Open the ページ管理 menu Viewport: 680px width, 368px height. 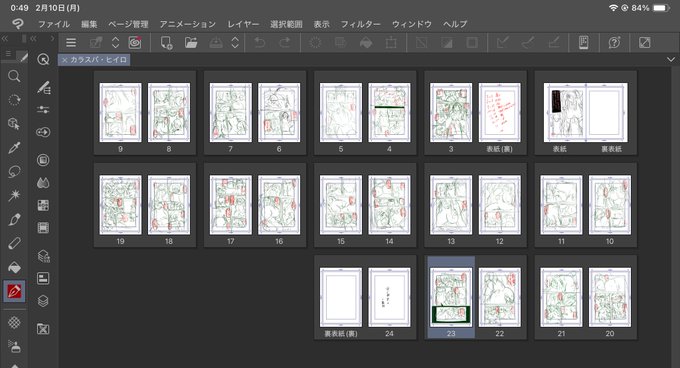tap(128, 24)
